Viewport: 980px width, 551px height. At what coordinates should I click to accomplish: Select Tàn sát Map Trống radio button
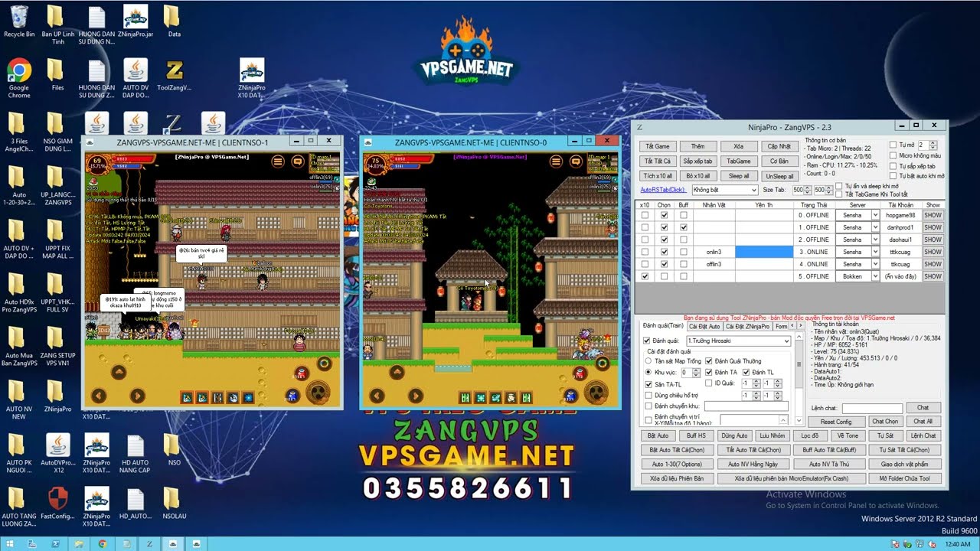click(648, 361)
